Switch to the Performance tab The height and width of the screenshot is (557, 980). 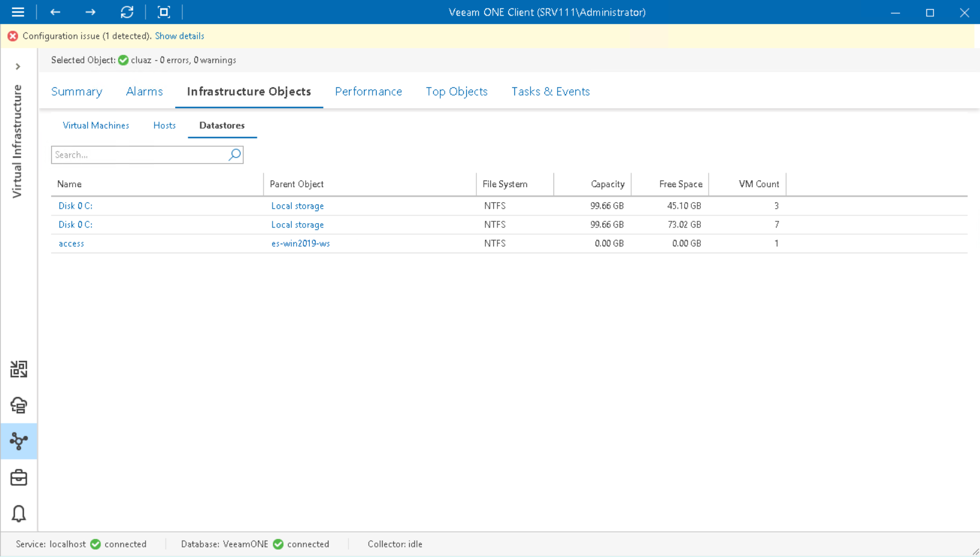pos(368,91)
